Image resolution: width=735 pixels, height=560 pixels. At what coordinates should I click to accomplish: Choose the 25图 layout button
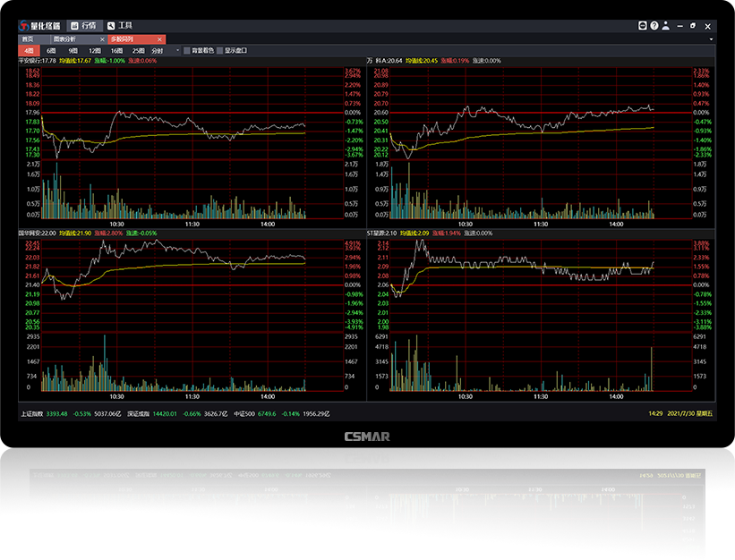138,51
